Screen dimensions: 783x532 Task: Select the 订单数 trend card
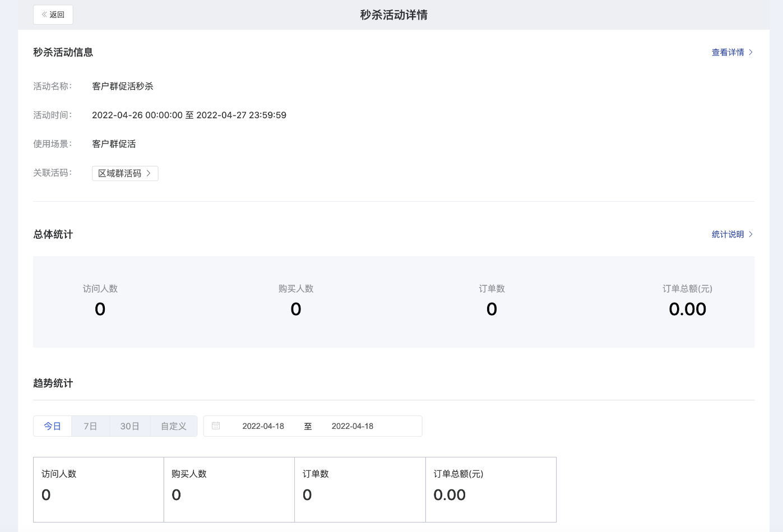[x=360, y=489]
